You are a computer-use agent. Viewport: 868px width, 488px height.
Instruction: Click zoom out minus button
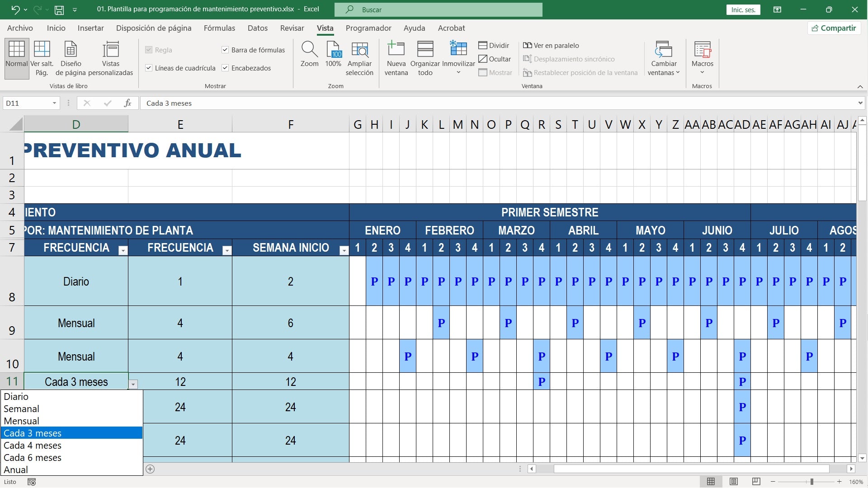[x=773, y=482]
